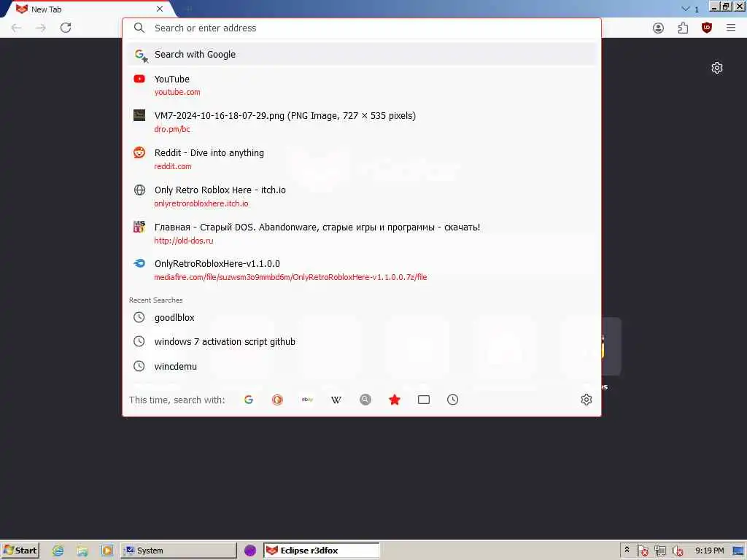Open the Старый DOS Abandonware suggestion
Viewport: 747px width, 560px height.
[x=362, y=233]
